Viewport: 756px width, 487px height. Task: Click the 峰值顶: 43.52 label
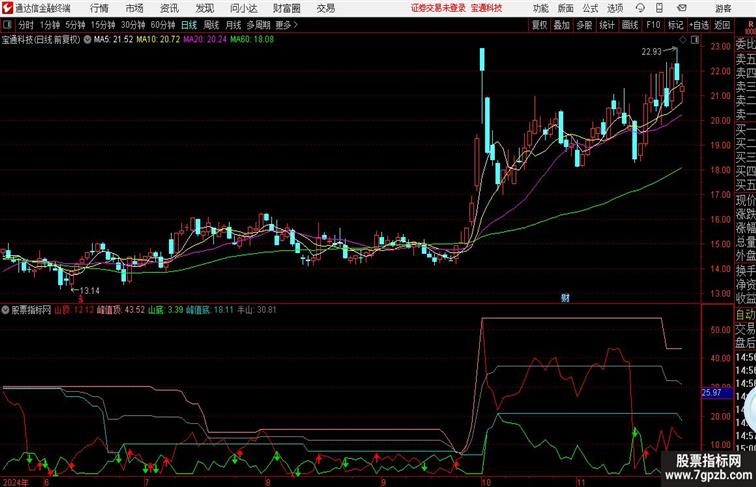(121, 310)
